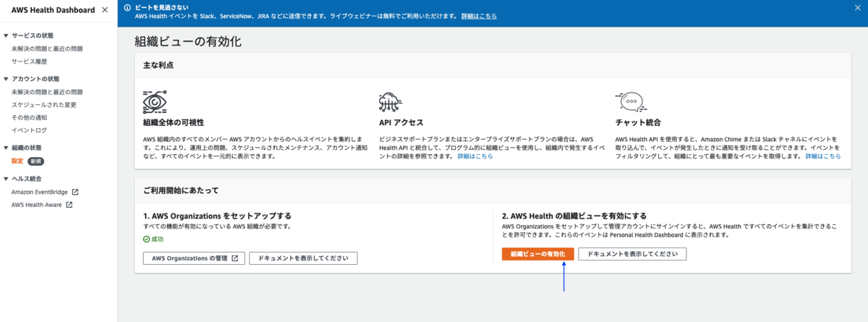Open サービス履歴 in the sidebar
Viewport: 868px width, 322px height.
(x=29, y=62)
